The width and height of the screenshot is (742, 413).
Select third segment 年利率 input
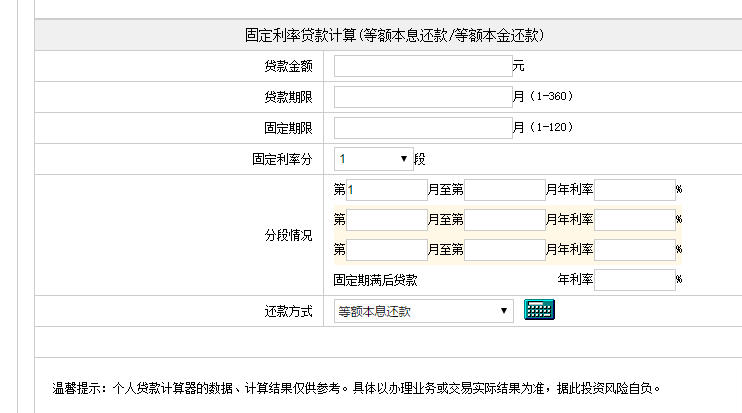[x=634, y=250]
